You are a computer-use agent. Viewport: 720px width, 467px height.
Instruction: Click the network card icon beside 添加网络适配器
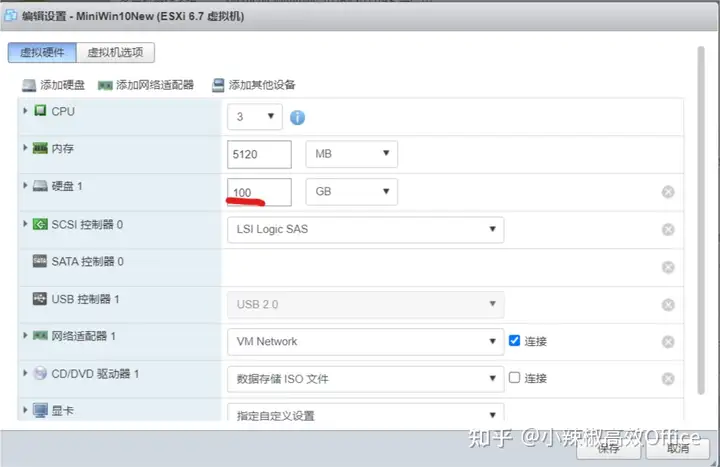(x=105, y=86)
